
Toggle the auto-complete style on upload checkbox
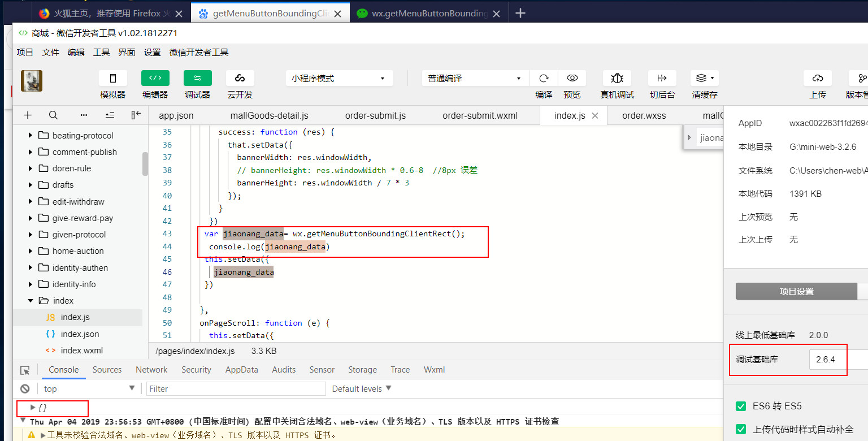[741, 429]
